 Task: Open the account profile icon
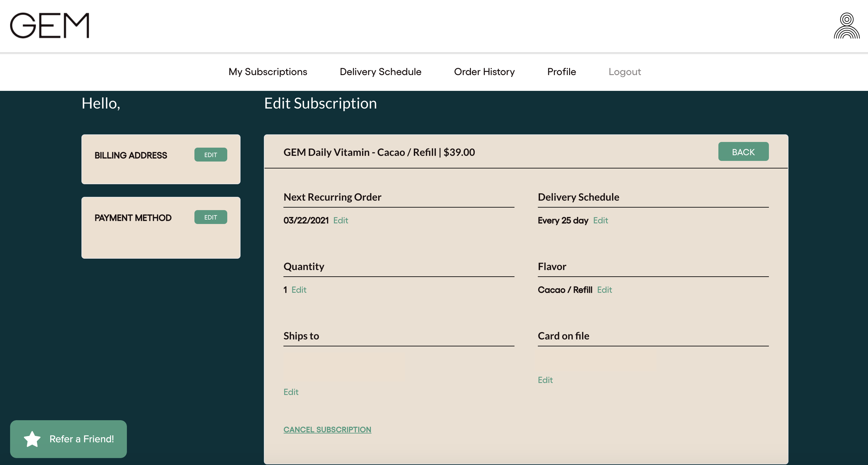pos(847,26)
